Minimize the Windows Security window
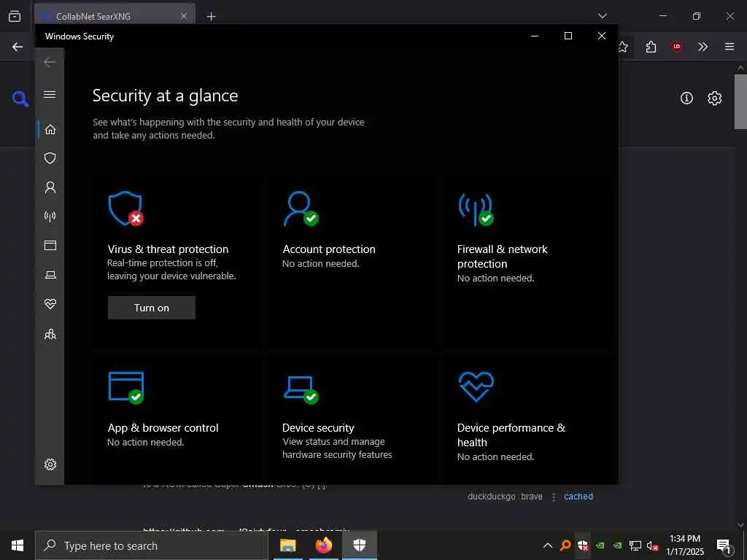Image resolution: width=747 pixels, height=560 pixels. pos(535,36)
